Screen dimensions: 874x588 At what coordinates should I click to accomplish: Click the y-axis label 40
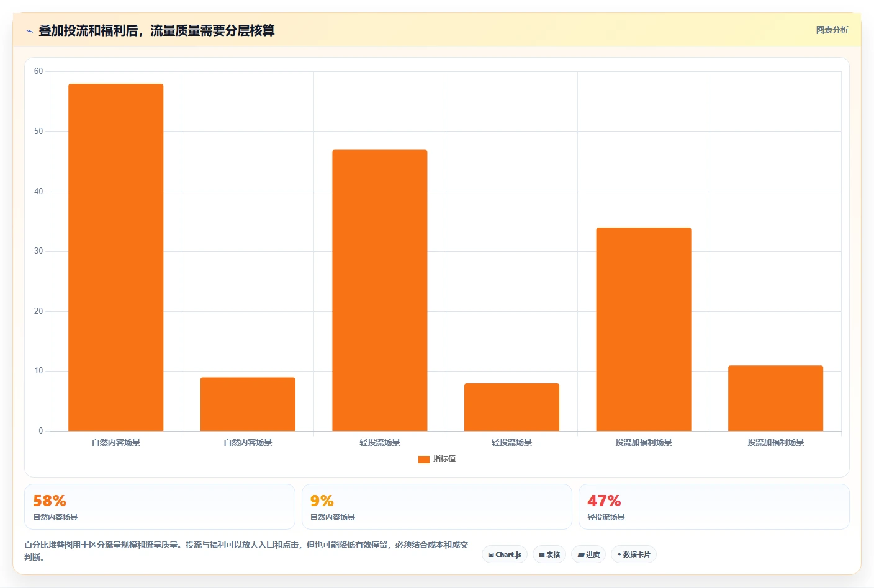[x=38, y=192]
